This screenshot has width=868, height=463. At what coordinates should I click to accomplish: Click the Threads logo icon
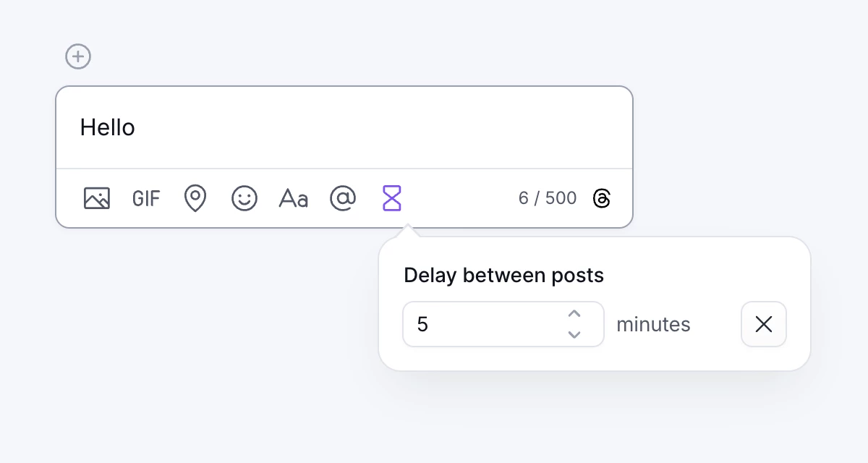coord(603,197)
